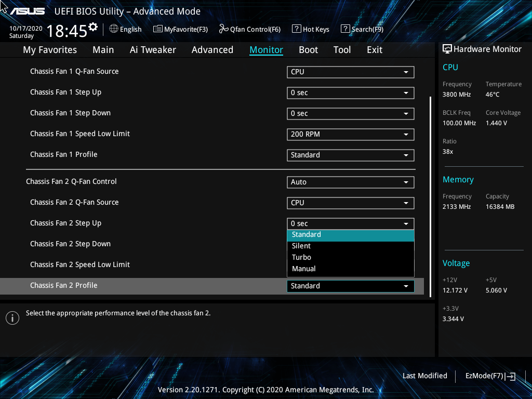Click Memory frequency 2133 MHz value
This screenshot has height=399, width=532.
457,207
